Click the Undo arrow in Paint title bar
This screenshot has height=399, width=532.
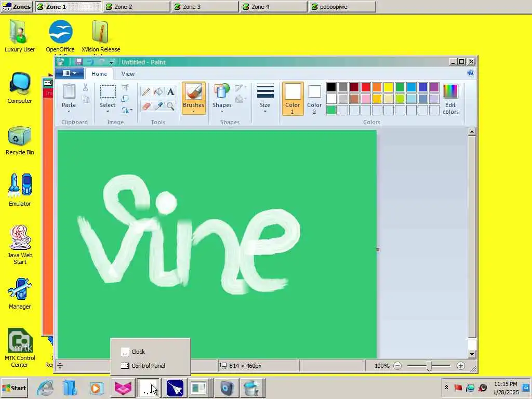(90, 62)
